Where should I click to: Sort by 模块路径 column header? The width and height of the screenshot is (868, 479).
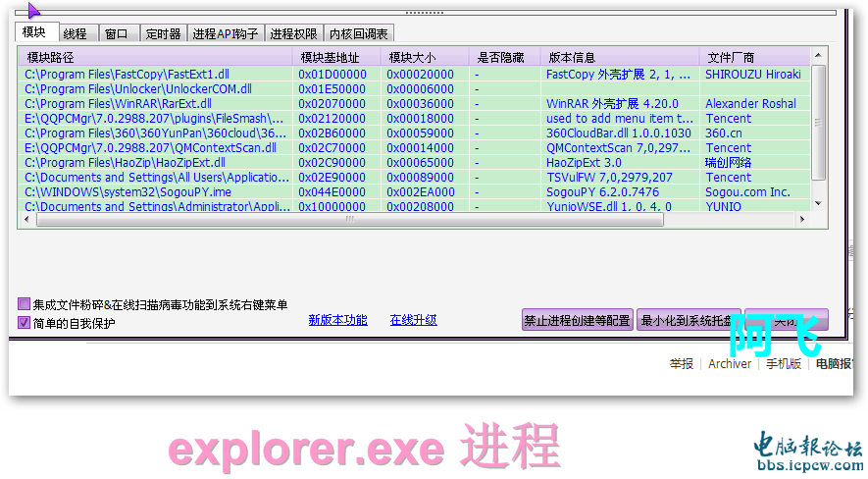(x=156, y=57)
